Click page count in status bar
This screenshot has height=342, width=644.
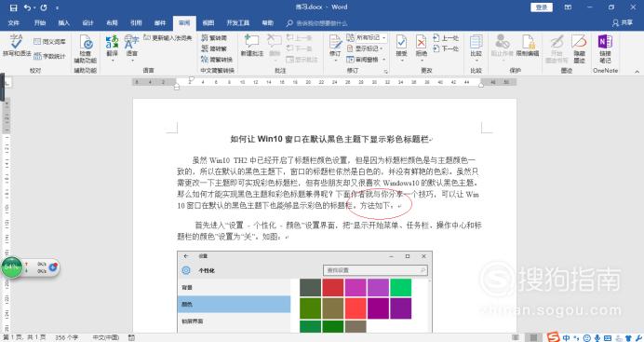[24, 337]
